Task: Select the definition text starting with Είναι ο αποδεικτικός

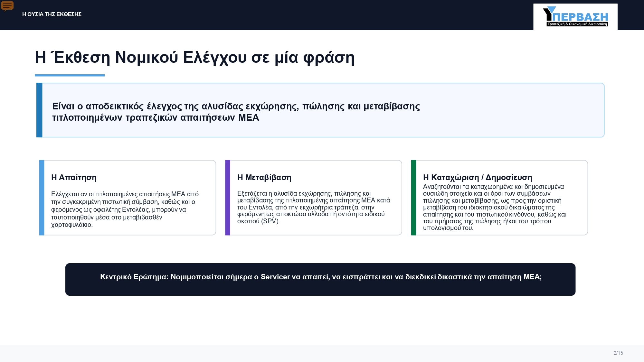Action: (236, 112)
